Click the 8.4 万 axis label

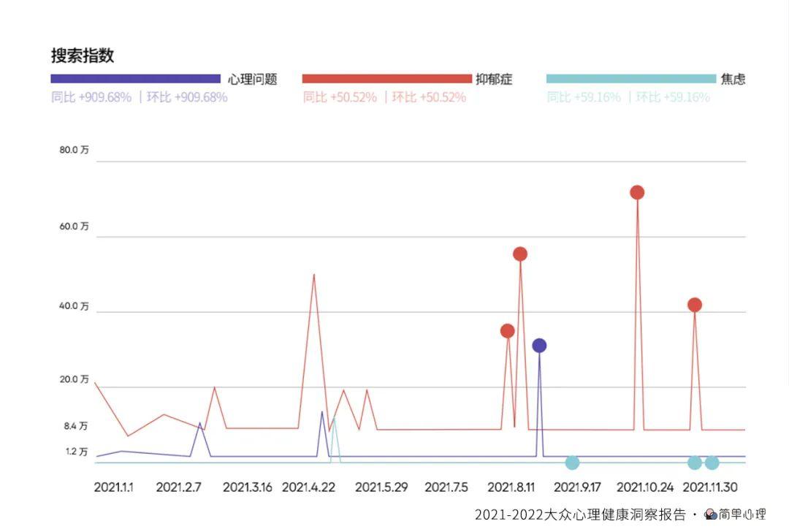coord(75,426)
